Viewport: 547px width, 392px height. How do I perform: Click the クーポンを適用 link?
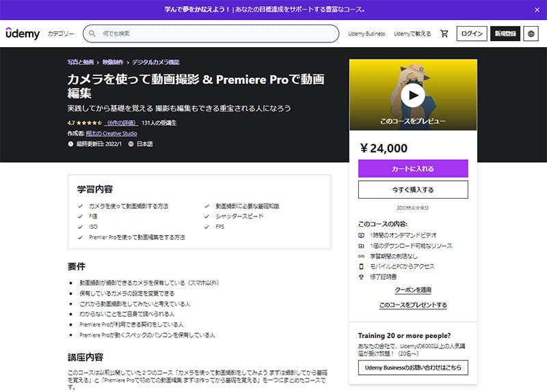(413, 290)
